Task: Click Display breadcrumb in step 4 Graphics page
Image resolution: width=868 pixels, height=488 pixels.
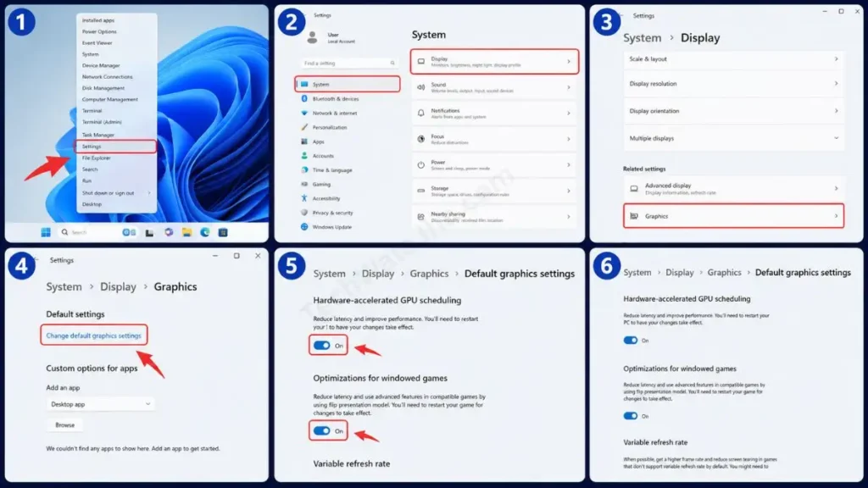Action: point(118,286)
